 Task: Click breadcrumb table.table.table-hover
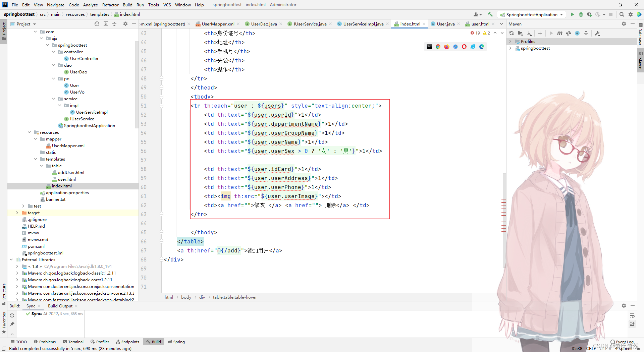click(x=235, y=297)
